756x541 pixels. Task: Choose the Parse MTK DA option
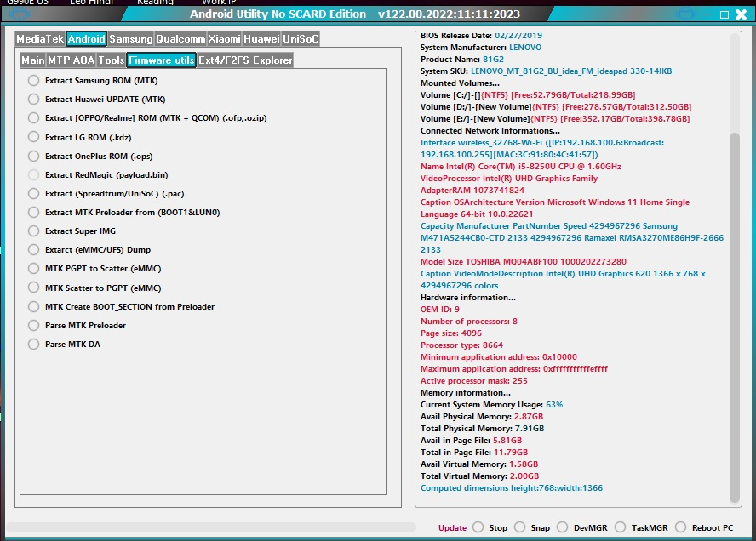(x=34, y=345)
